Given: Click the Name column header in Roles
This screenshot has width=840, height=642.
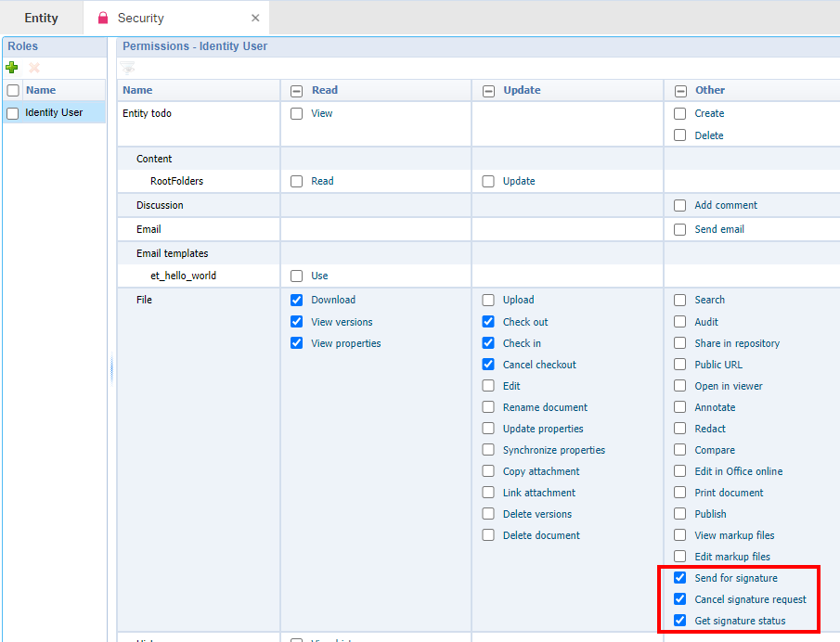Looking at the screenshot, I should [41, 90].
